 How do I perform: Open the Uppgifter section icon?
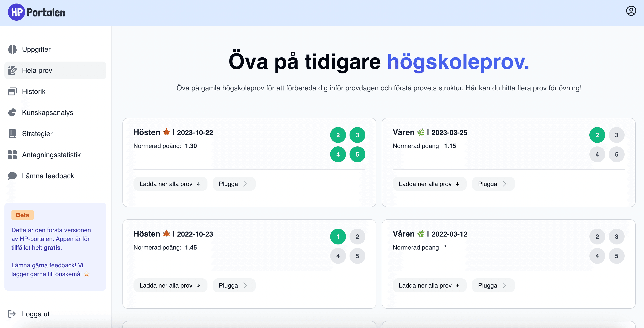click(x=12, y=49)
